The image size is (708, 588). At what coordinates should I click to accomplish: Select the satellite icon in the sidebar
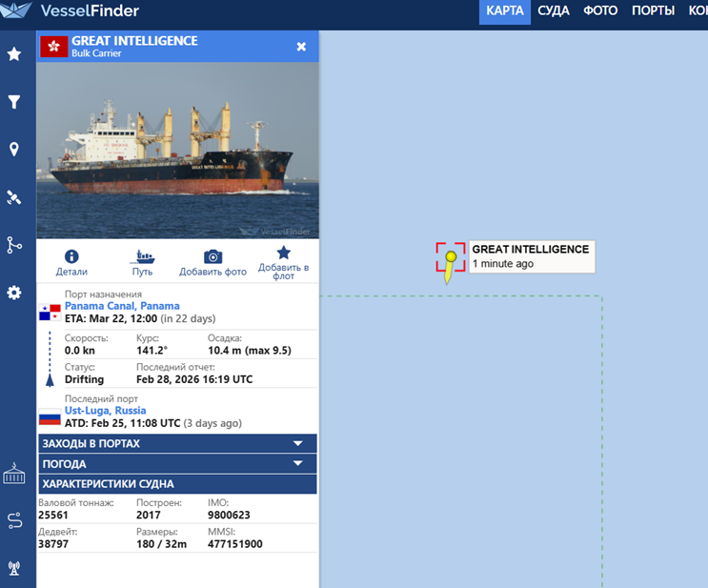(14, 197)
